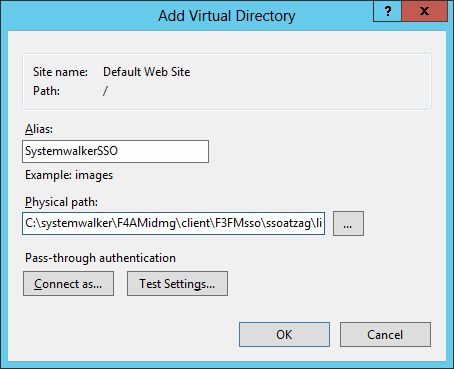Focus the Physical path text field
The height and width of the screenshot is (369, 454).
coord(173,223)
